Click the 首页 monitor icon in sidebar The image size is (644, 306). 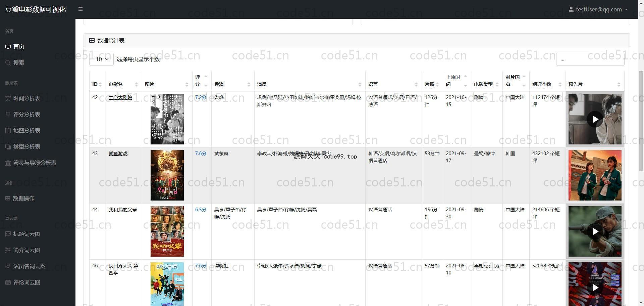(x=8, y=47)
